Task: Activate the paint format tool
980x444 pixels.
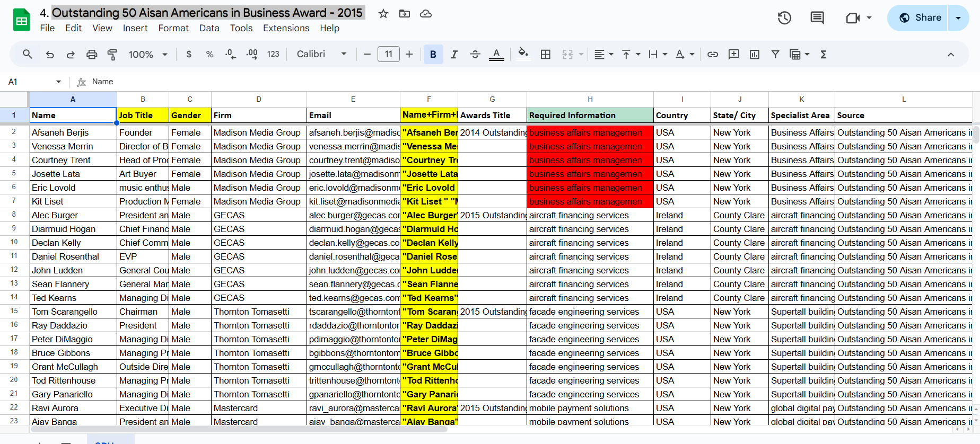Action: click(112, 54)
